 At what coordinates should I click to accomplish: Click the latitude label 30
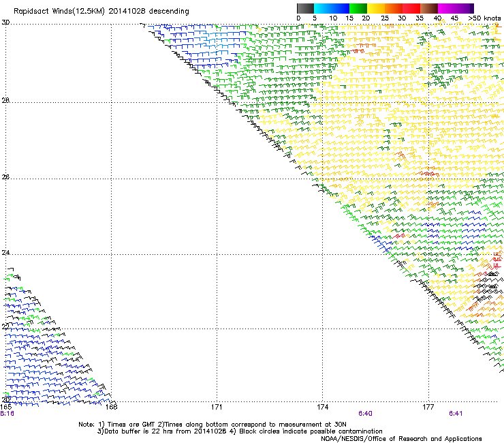pyautogui.click(x=5, y=22)
